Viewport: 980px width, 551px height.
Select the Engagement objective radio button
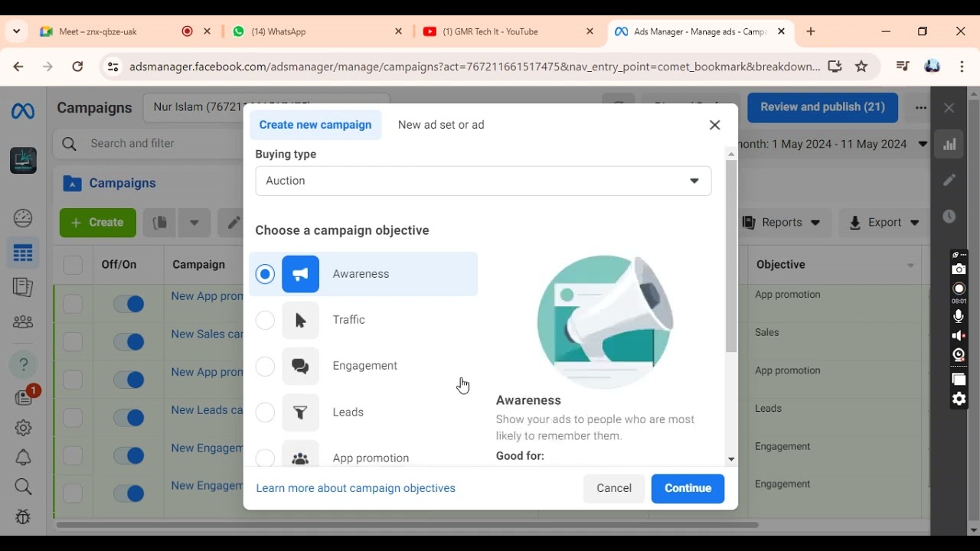[x=265, y=366]
